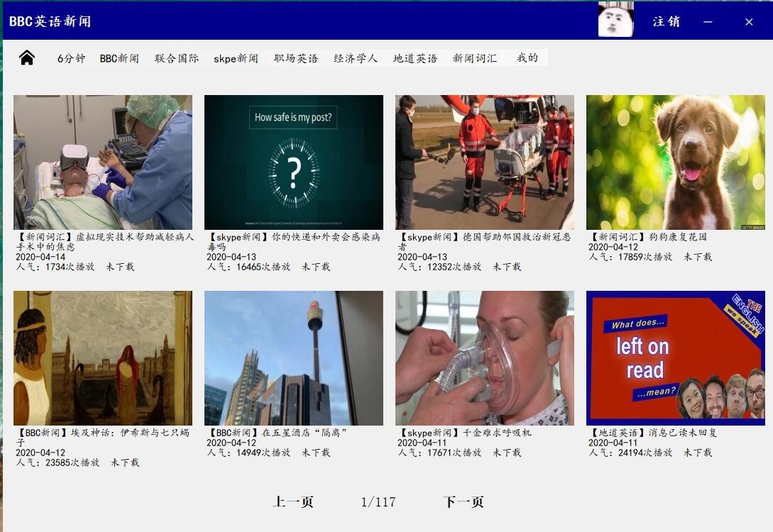Open the Sydney tower thumbnail
Image resolution: width=773 pixels, height=532 pixels.
coord(293,358)
